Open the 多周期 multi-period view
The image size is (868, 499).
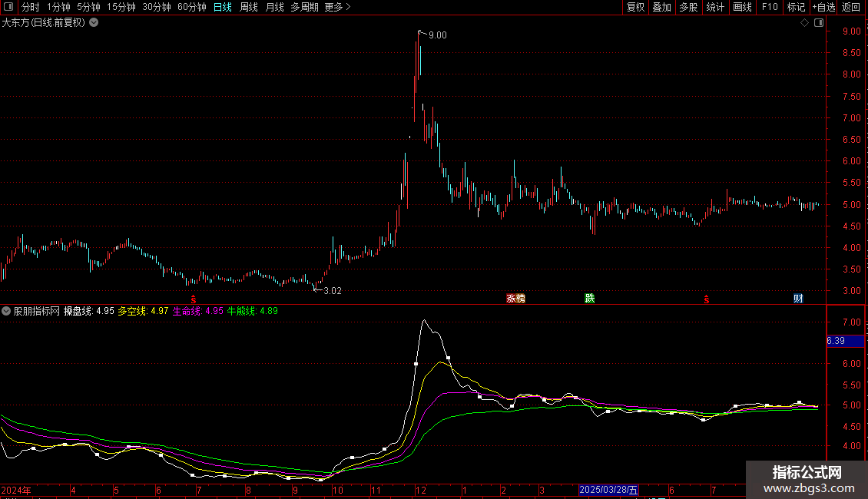click(304, 7)
